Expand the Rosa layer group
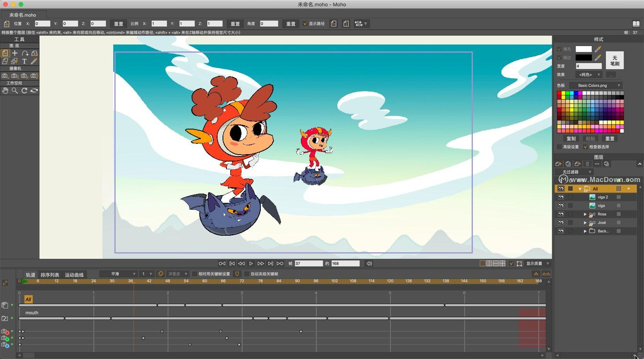The width and height of the screenshot is (644, 359). point(585,214)
